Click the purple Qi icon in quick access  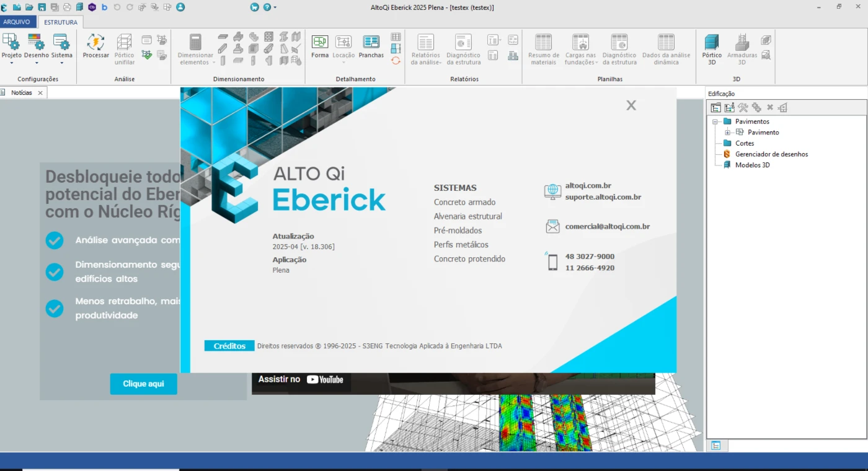(x=92, y=7)
